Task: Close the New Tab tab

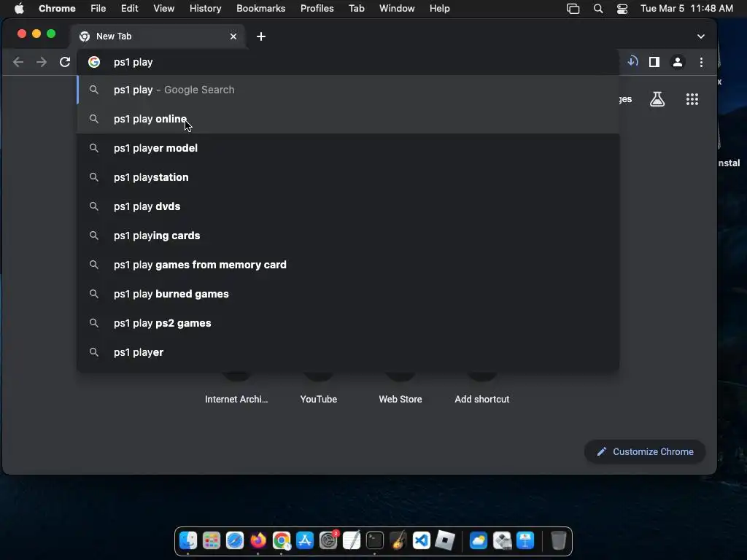Action: click(x=233, y=36)
